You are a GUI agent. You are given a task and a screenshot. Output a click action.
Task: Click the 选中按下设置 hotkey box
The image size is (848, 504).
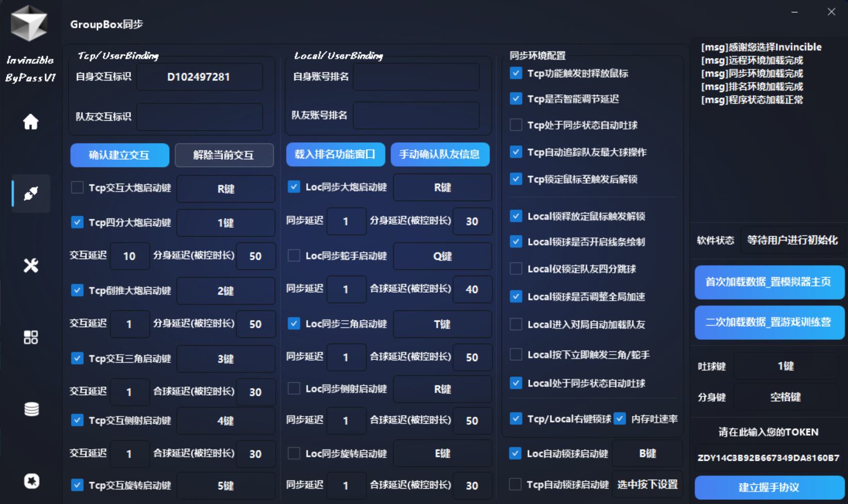648,484
